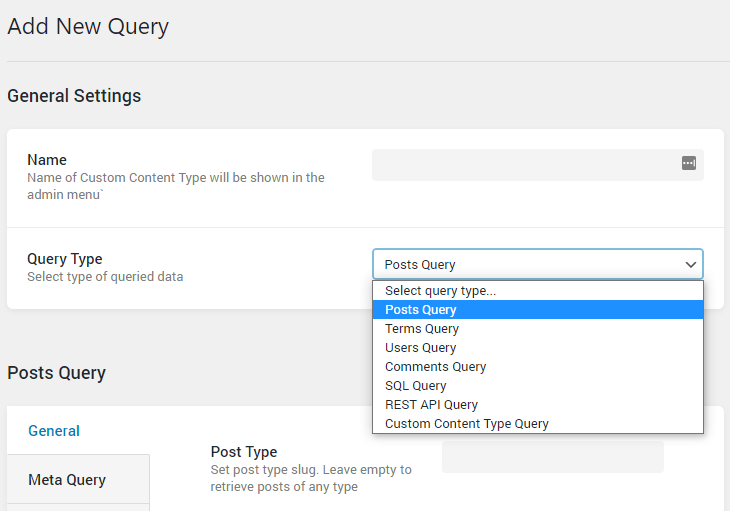Screen dimensions: 730x511
Task: Click the bold Post Type field label
Action: [244, 452]
